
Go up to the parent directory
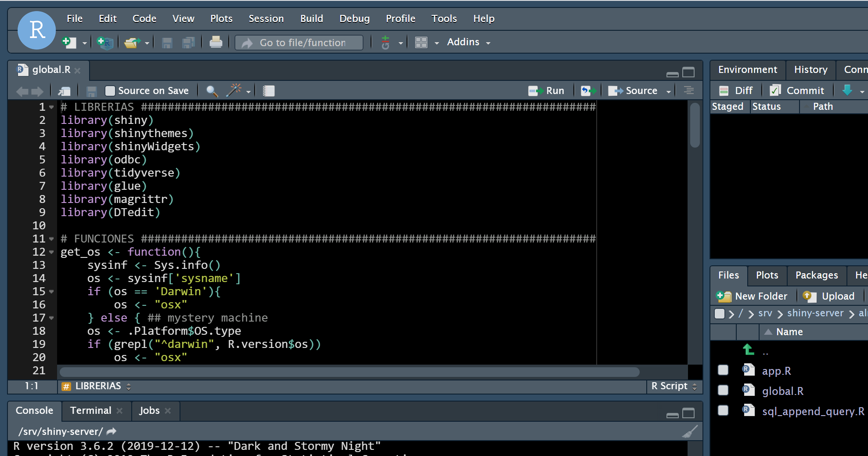tap(748, 350)
